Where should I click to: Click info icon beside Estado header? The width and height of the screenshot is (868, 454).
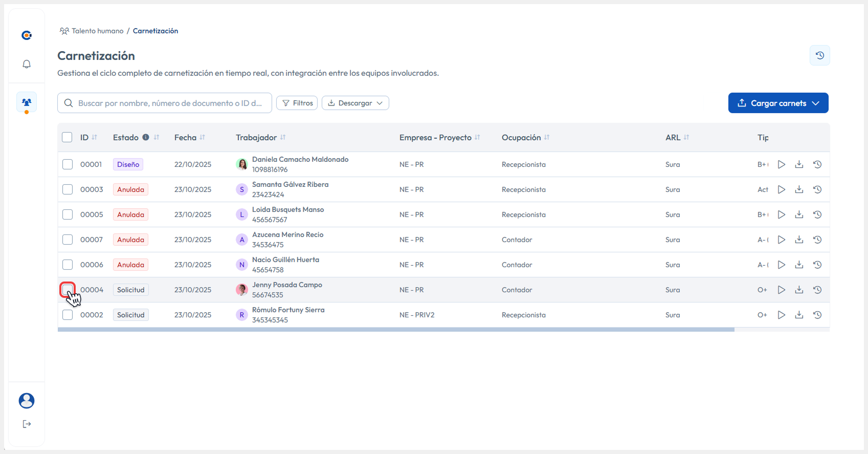[146, 137]
